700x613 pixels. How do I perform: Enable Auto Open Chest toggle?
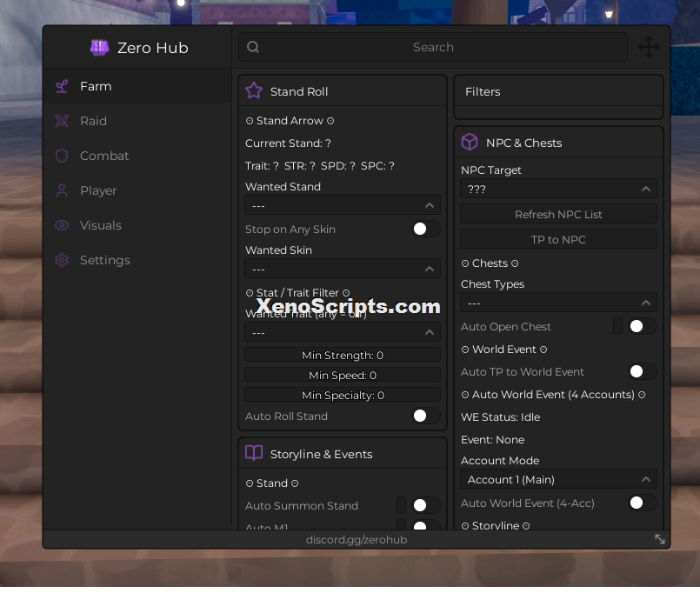pos(642,326)
